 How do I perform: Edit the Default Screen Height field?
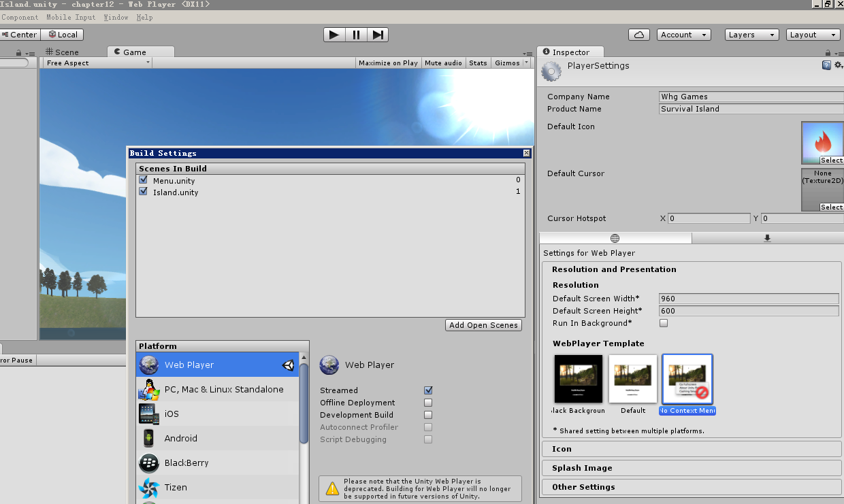[749, 311]
